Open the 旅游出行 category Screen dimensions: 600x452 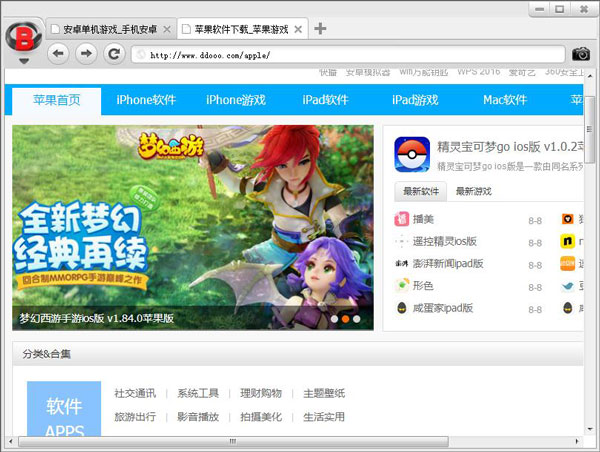point(135,417)
